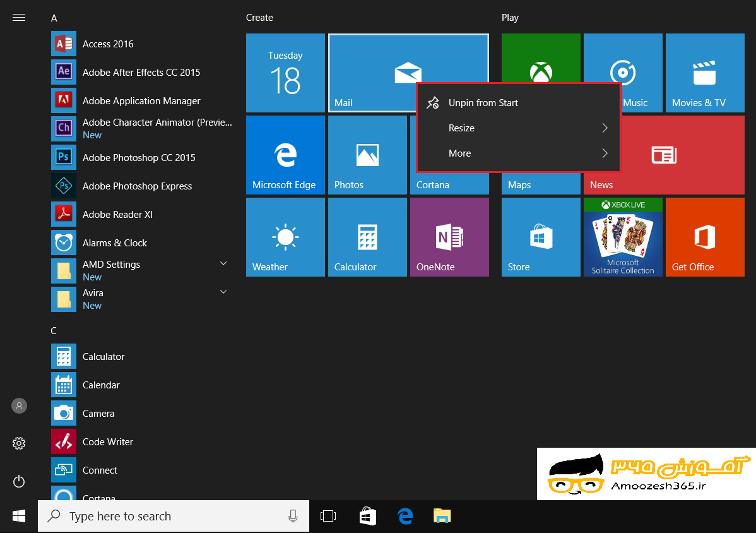Open Adobe Application Manager icon

tap(64, 101)
